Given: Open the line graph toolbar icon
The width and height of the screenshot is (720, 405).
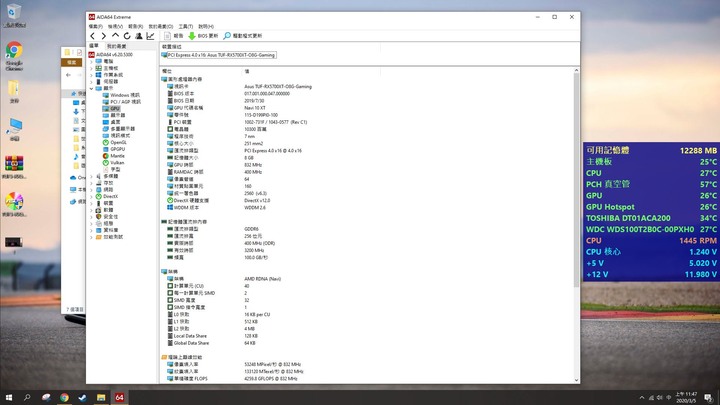Looking at the screenshot, I should (x=150, y=36).
